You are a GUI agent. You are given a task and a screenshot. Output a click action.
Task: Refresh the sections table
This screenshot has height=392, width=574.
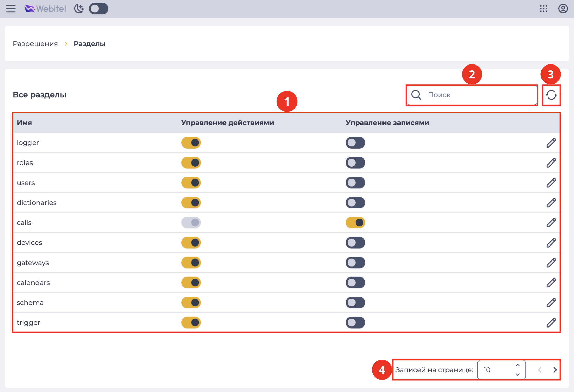(551, 95)
